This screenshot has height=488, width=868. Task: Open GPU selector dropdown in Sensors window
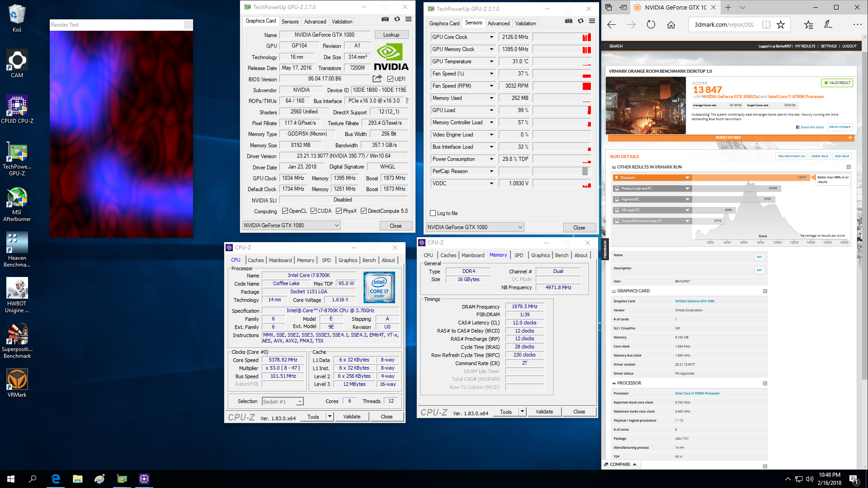[475, 227]
